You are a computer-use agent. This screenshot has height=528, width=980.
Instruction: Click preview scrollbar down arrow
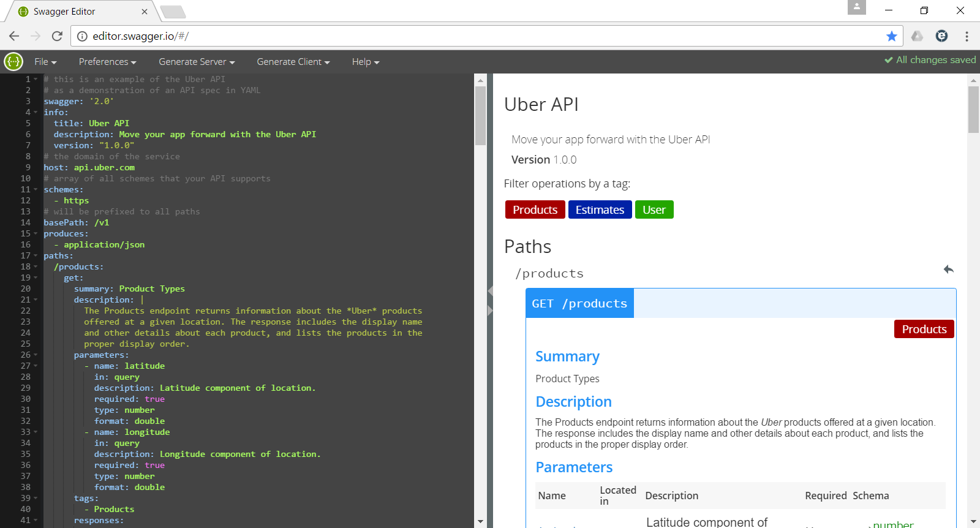coord(973,522)
